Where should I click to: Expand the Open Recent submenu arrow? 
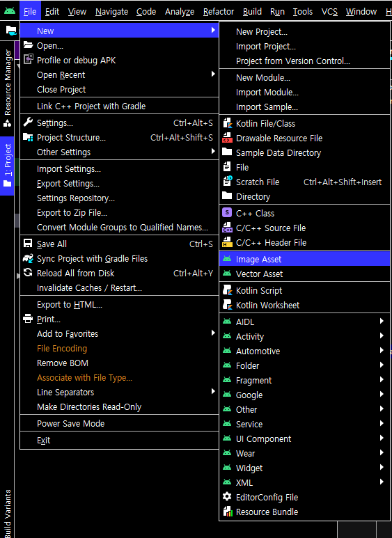pyautogui.click(x=213, y=74)
